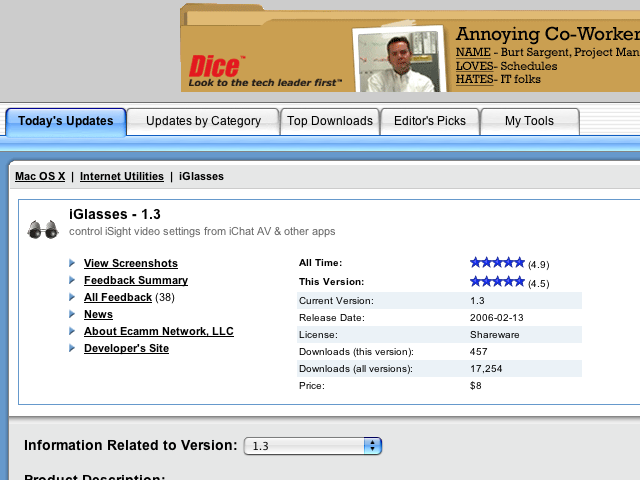Screen dimensions: 640x480
Task: Open the Feedback Summary link
Action: [x=136, y=280]
